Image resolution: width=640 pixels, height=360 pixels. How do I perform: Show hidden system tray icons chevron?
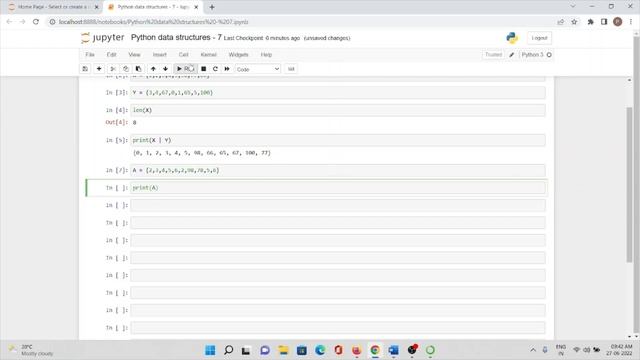533,350
